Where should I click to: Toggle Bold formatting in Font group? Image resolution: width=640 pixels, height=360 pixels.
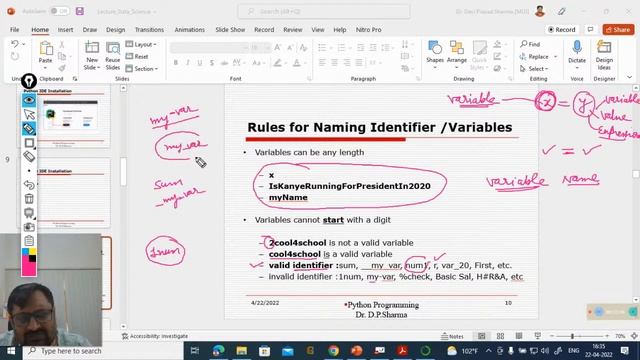click(176, 63)
